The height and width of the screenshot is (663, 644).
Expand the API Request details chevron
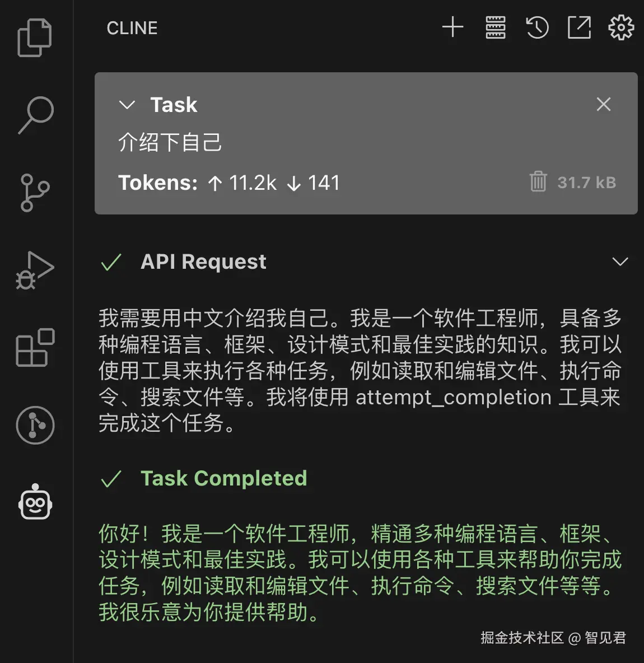pyautogui.click(x=620, y=262)
